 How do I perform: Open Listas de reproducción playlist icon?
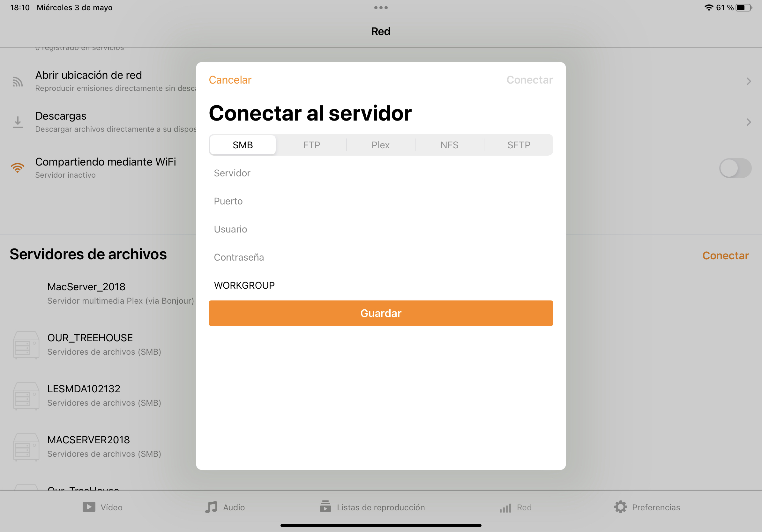[x=325, y=506]
